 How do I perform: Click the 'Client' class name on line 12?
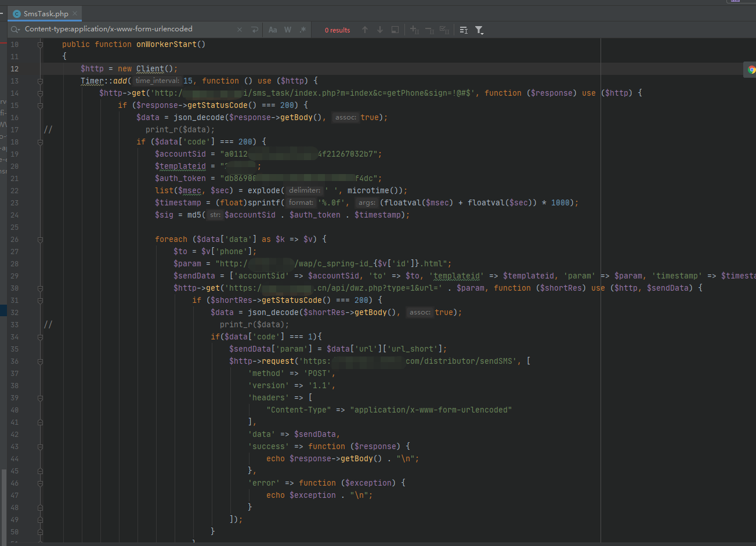click(x=150, y=68)
